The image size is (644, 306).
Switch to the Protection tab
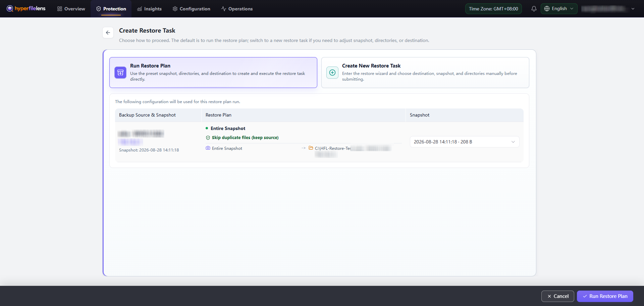111,9
